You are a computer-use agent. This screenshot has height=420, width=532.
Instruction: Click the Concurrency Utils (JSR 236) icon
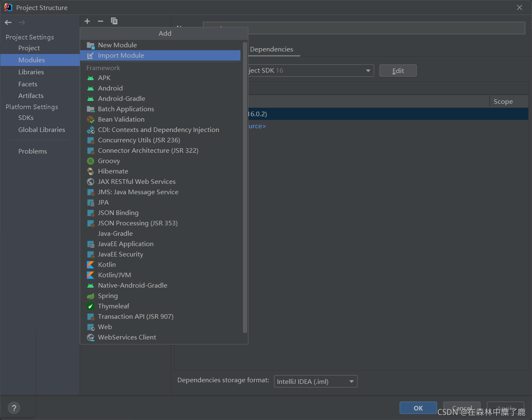tap(91, 140)
